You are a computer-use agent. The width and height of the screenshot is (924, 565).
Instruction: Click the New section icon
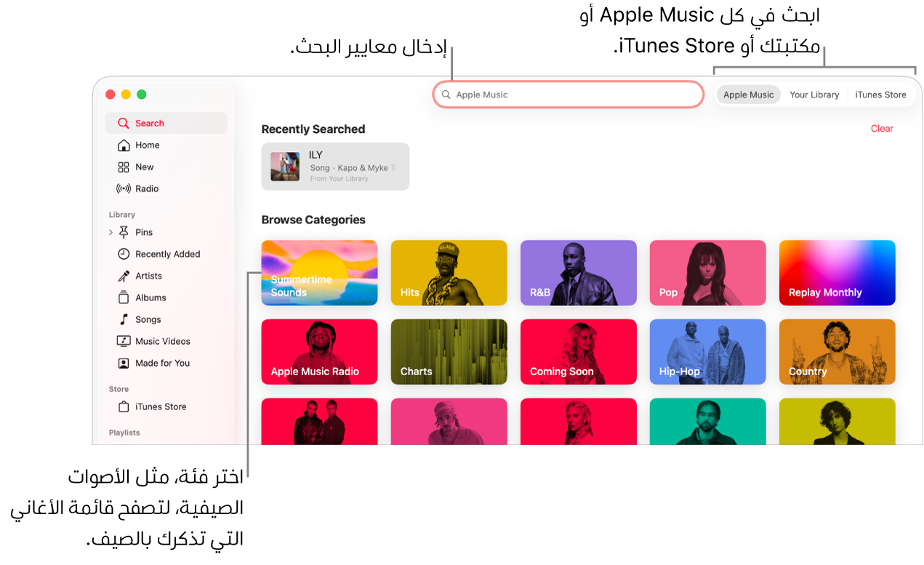click(x=124, y=167)
